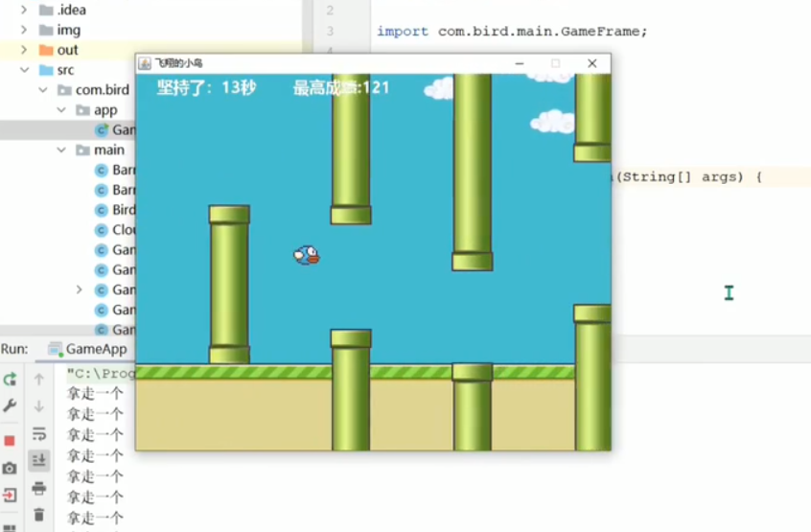Open the Clou class file
This screenshot has width=811, height=532.
pos(115,229)
